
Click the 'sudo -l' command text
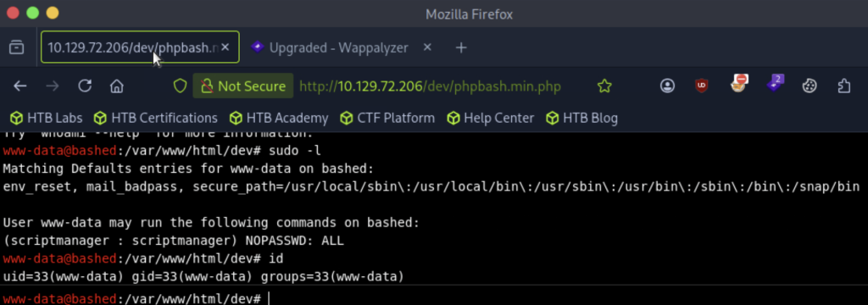[294, 151]
